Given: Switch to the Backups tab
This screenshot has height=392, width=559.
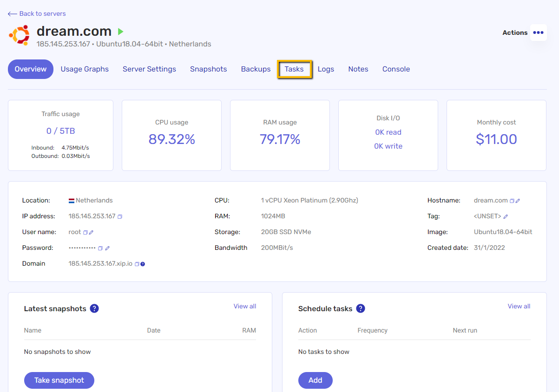Looking at the screenshot, I should coord(256,69).
